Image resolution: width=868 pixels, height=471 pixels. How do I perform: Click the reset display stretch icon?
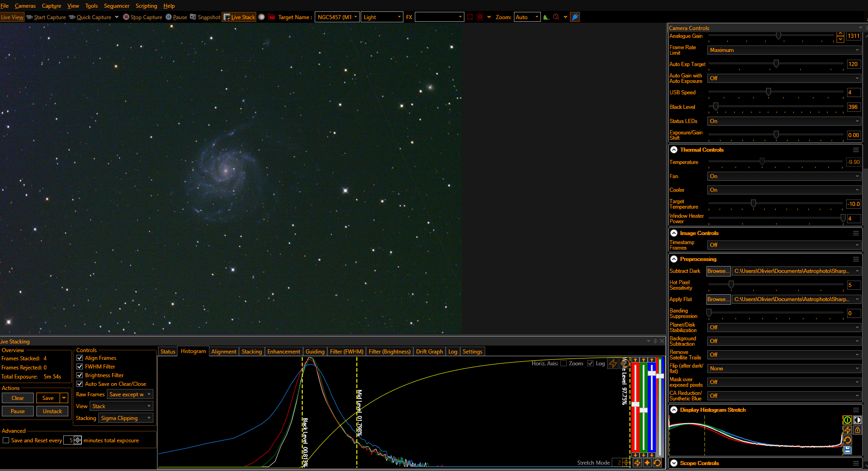pos(847,440)
